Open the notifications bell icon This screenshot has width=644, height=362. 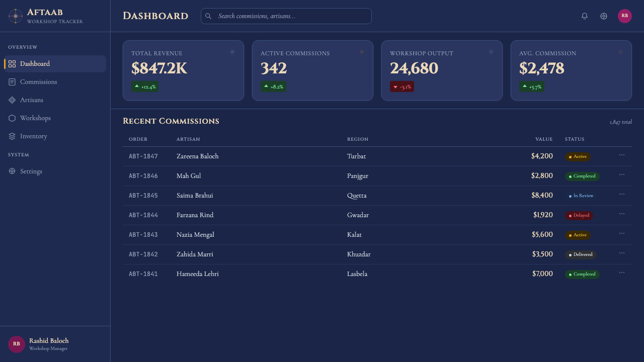pyautogui.click(x=585, y=16)
